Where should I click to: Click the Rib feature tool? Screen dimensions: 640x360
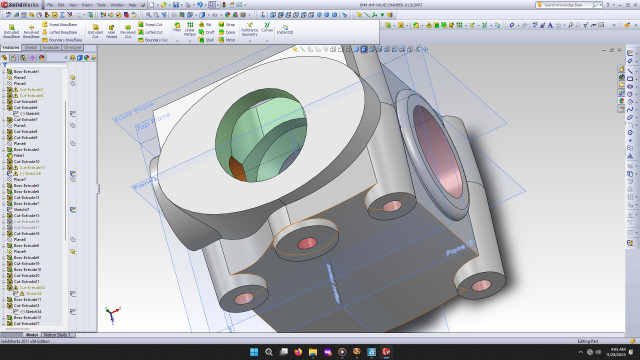coord(205,24)
